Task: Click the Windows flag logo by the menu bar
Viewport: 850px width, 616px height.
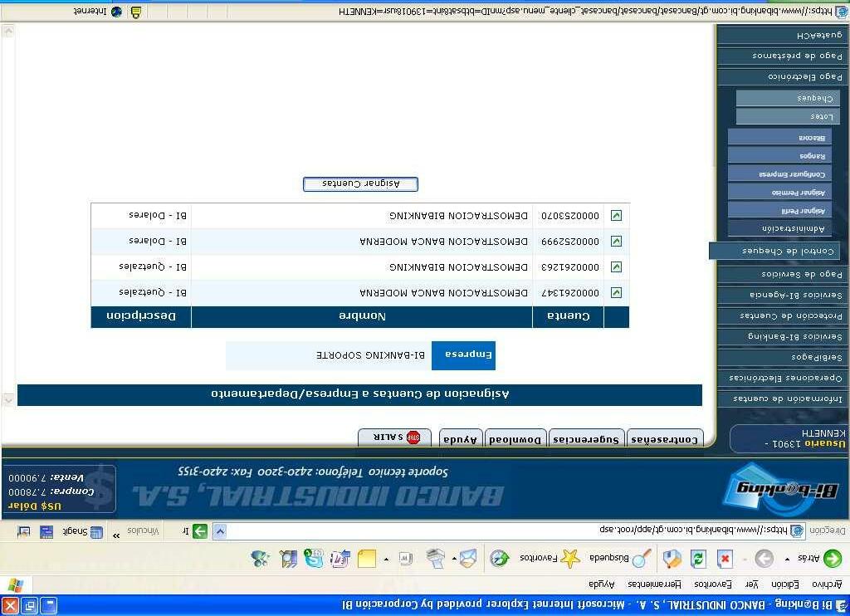Action: pyautogui.click(x=16, y=584)
